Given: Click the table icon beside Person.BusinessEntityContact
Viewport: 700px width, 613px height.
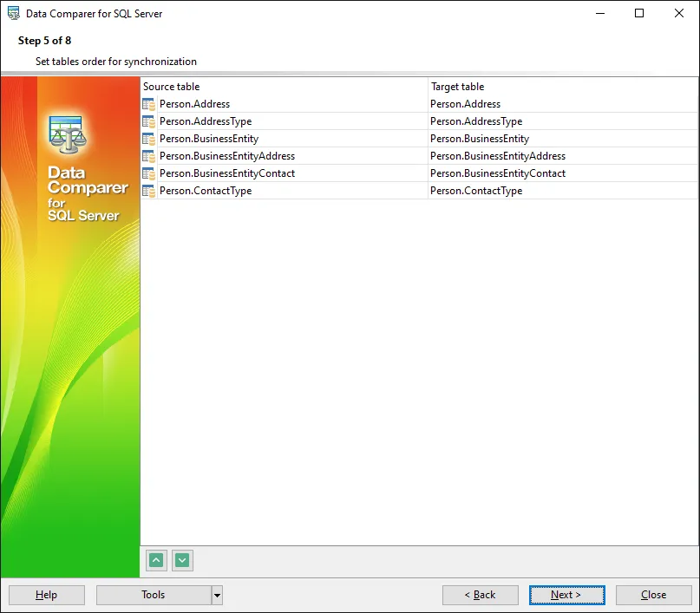Looking at the screenshot, I should 148,173.
